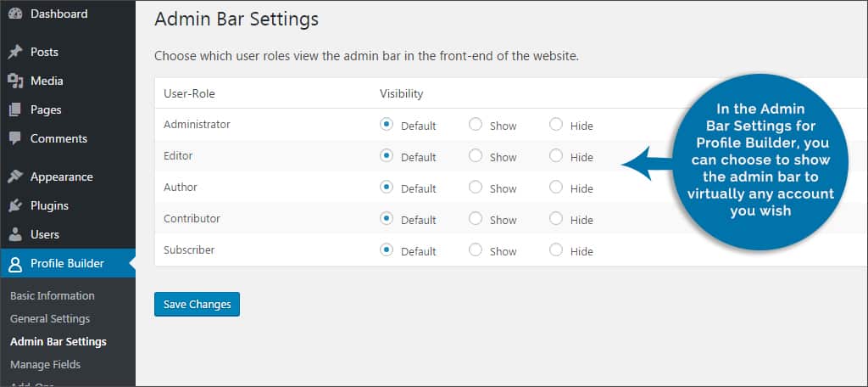Select Show for Contributor role
The height and width of the screenshot is (387, 868).
pyautogui.click(x=475, y=218)
